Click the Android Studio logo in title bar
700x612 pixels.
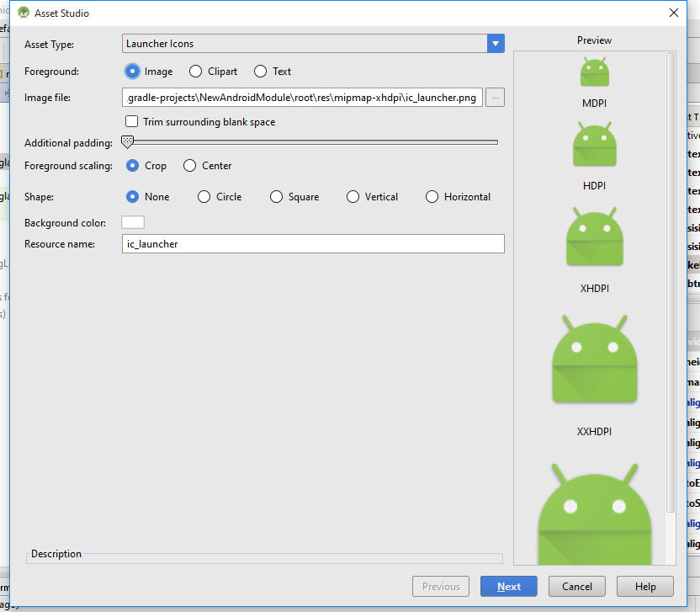22,13
